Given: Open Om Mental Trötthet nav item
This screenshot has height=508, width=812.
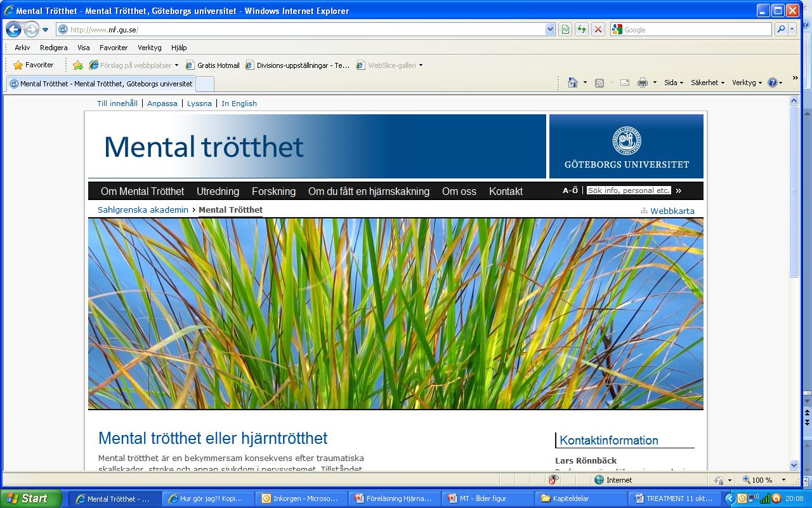Looking at the screenshot, I should click(x=142, y=191).
